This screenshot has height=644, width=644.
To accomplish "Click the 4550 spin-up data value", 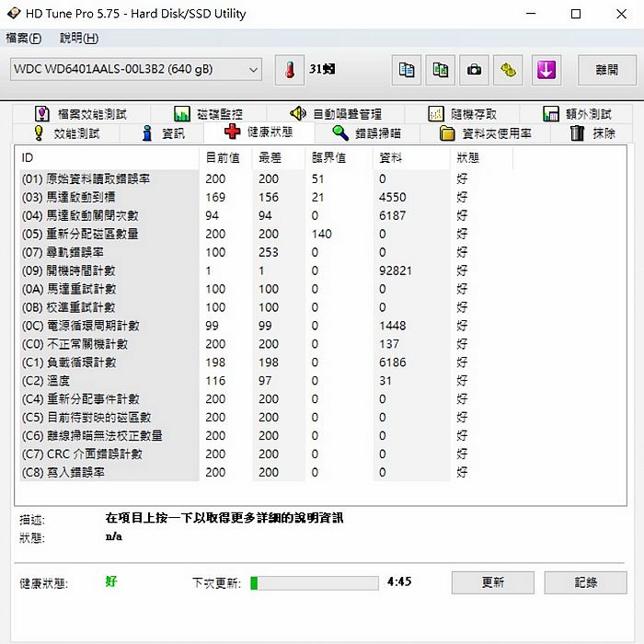I will pos(392,197).
